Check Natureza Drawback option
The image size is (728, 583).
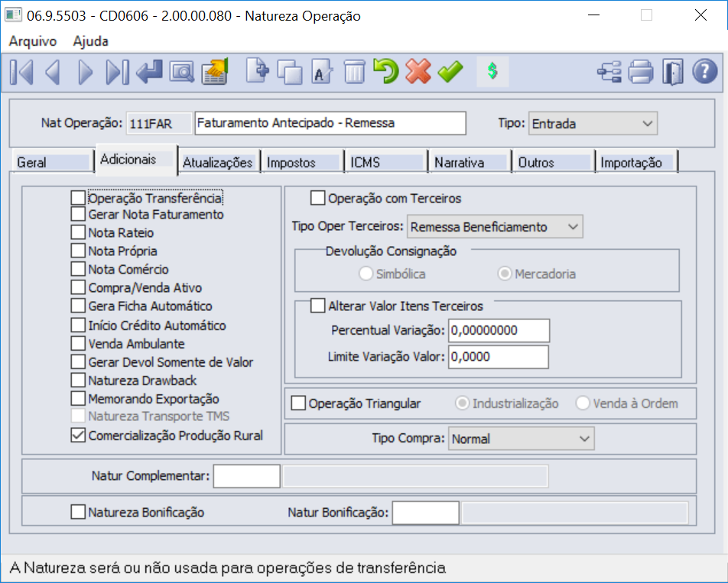click(x=78, y=381)
